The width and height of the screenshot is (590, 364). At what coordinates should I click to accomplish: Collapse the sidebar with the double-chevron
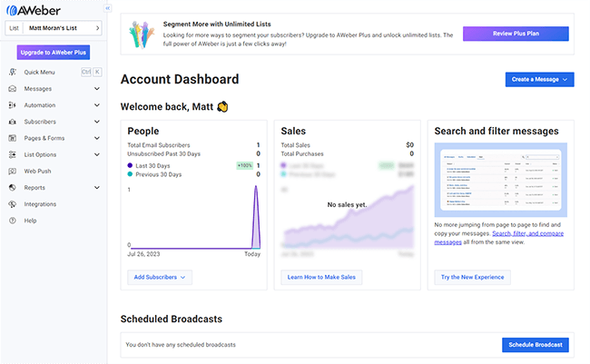click(x=108, y=7)
